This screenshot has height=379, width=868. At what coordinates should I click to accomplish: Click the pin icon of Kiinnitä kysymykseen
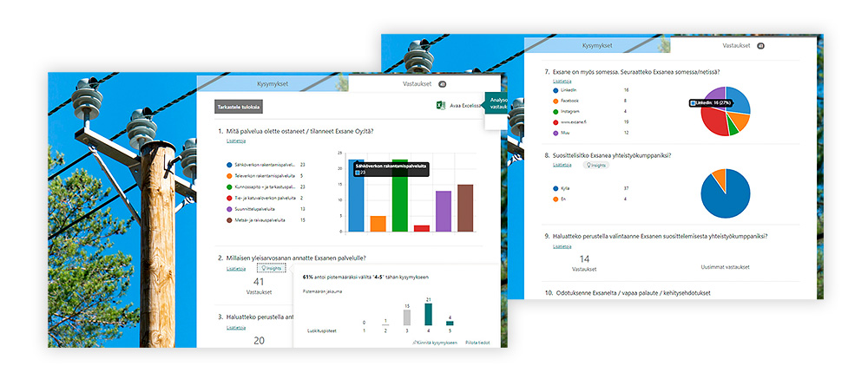pos(415,343)
